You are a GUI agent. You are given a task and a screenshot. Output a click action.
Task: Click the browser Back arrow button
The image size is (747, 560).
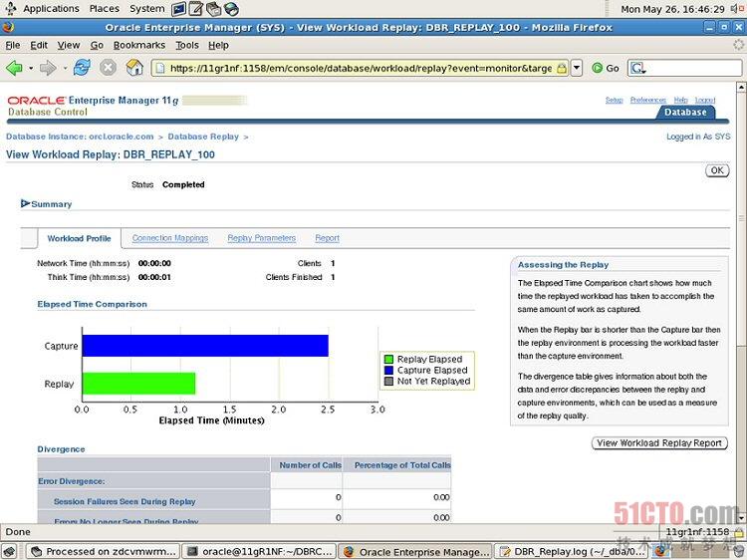(x=14, y=68)
